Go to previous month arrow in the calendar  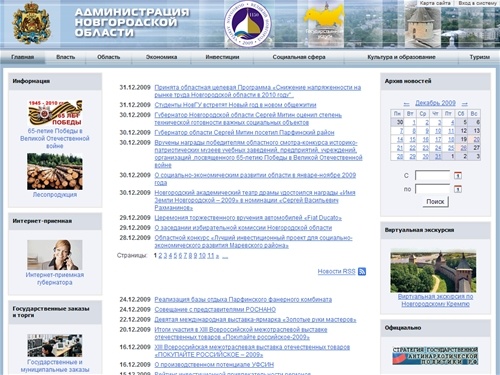[x=406, y=104]
